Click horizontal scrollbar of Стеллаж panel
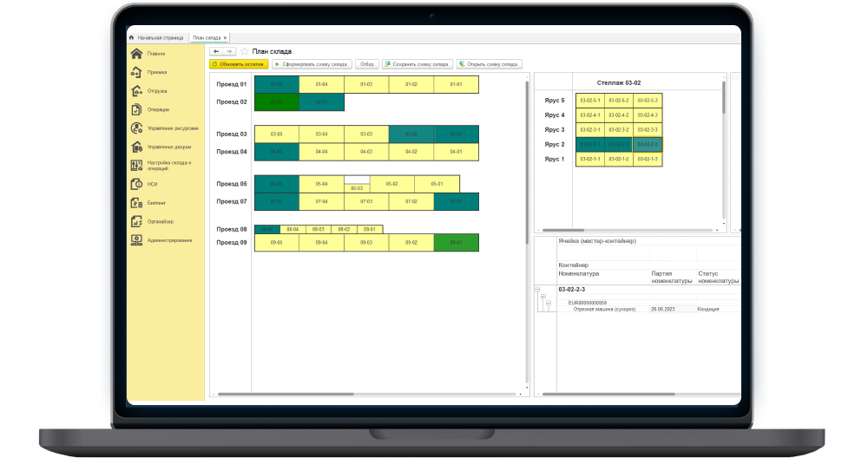Viewport: 868px width, 458px height. click(563, 230)
